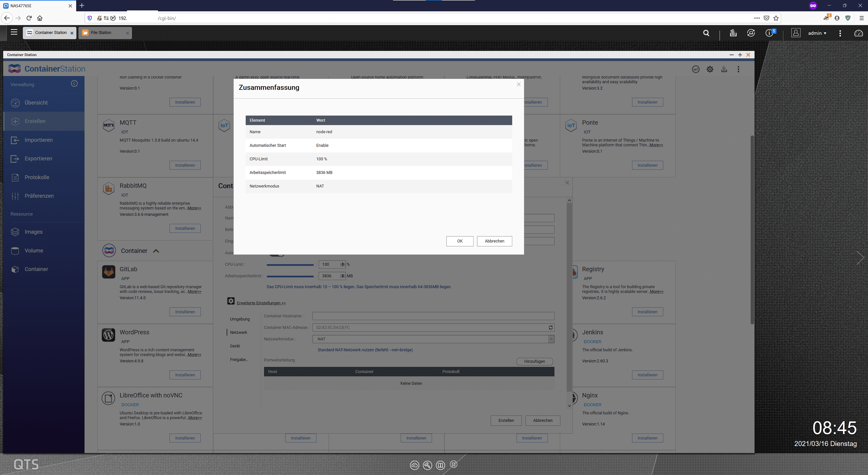Open IoT icon in Container Station header
868x475 pixels.
pyautogui.click(x=696, y=69)
